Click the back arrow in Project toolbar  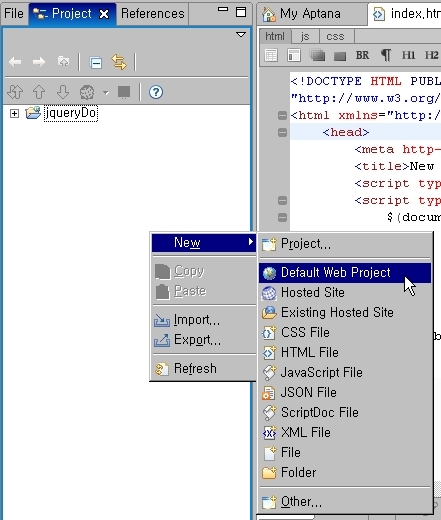click(x=15, y=62)
